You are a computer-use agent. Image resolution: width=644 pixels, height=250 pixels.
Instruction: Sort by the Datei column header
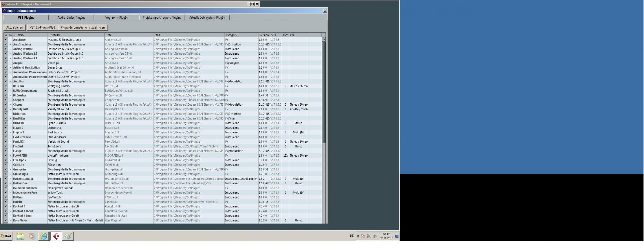tap(129, 35)
